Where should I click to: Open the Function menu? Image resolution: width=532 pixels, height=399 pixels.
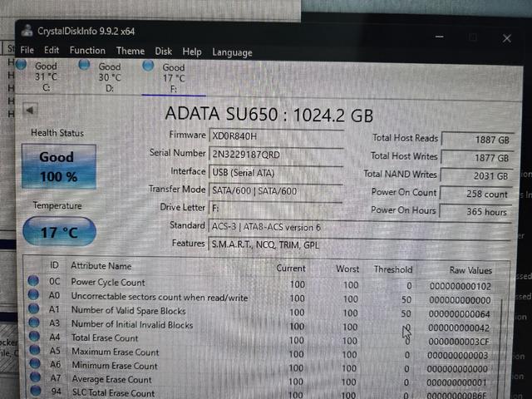[87, 51]
